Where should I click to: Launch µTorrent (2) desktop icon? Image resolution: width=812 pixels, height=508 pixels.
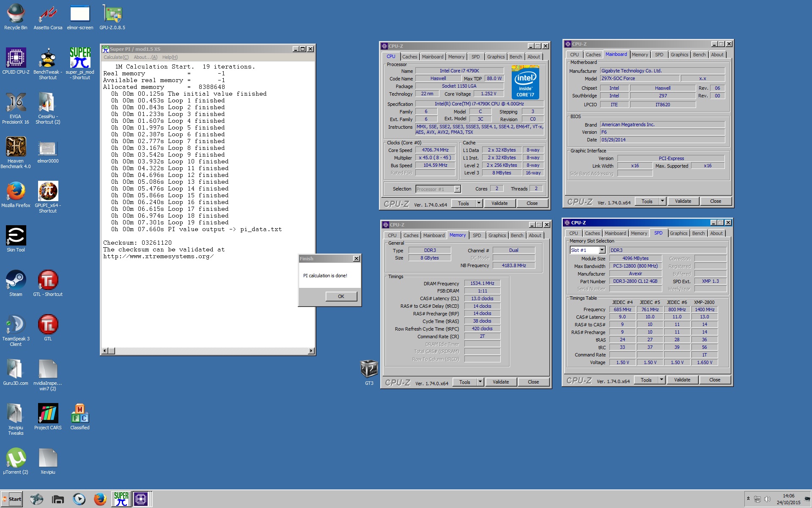pyautogui.click(x=16, y=461)
